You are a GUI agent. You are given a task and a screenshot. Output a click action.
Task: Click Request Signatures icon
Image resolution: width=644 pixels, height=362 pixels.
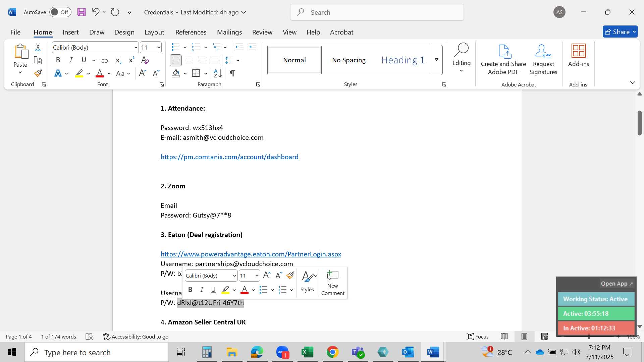coord(543,60)
